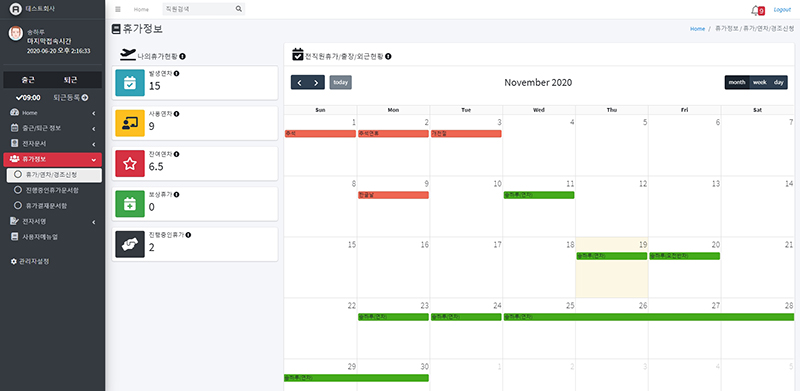
Task: Open the 한글날 event on November 9
Action: (x=393, y=195)
